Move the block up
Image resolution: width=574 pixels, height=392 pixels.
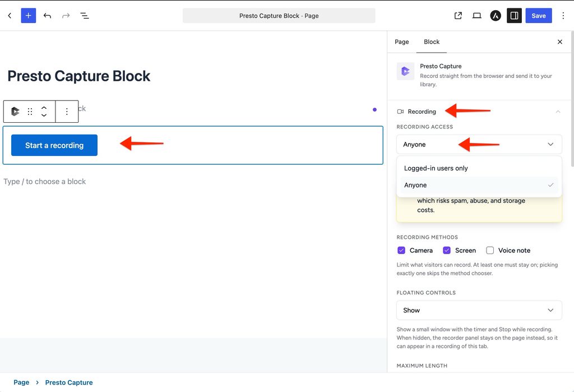44,108
